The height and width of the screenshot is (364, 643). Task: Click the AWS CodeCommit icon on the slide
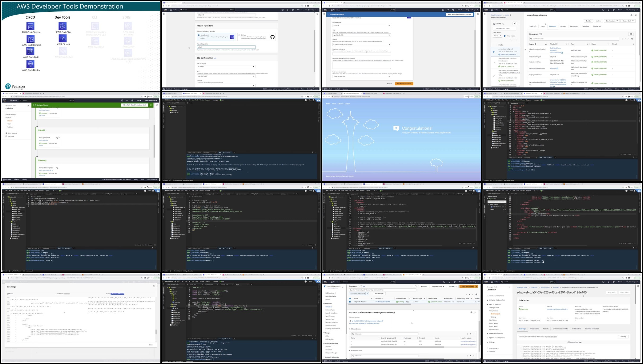[x=30, y=39]
